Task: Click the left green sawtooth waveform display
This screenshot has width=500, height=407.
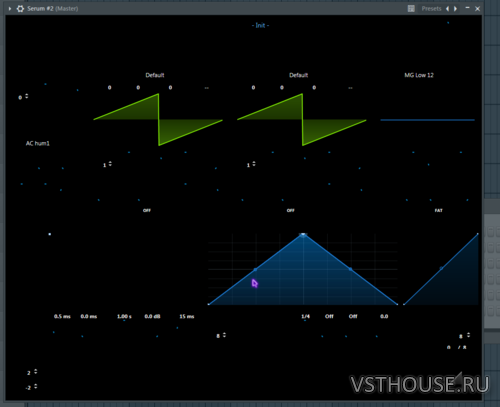Action: pyautogui.click(x=158, y=120)
